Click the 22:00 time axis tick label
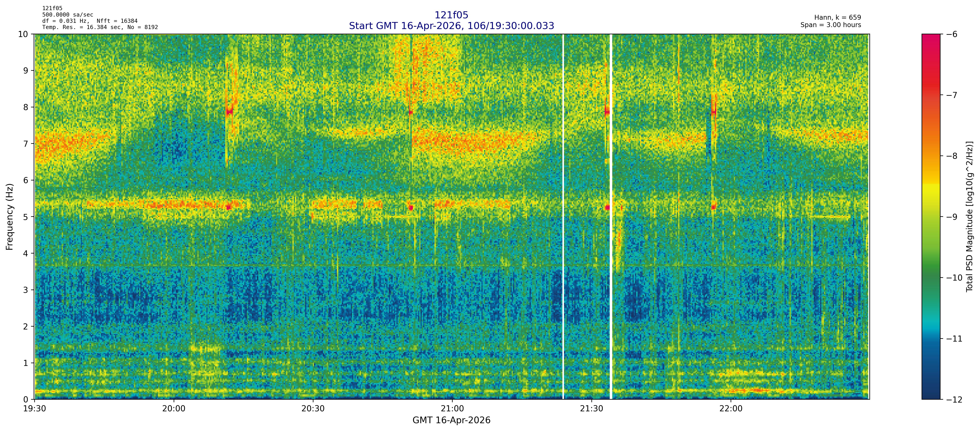Screen dimensions: 980x431 pos(731,409)
